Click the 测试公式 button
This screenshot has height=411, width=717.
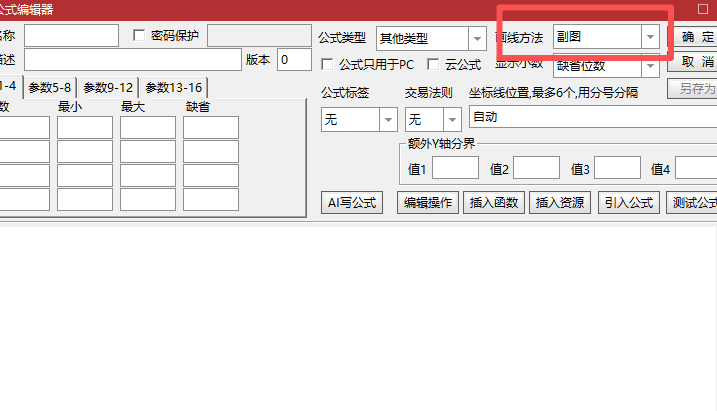point(692,203)
